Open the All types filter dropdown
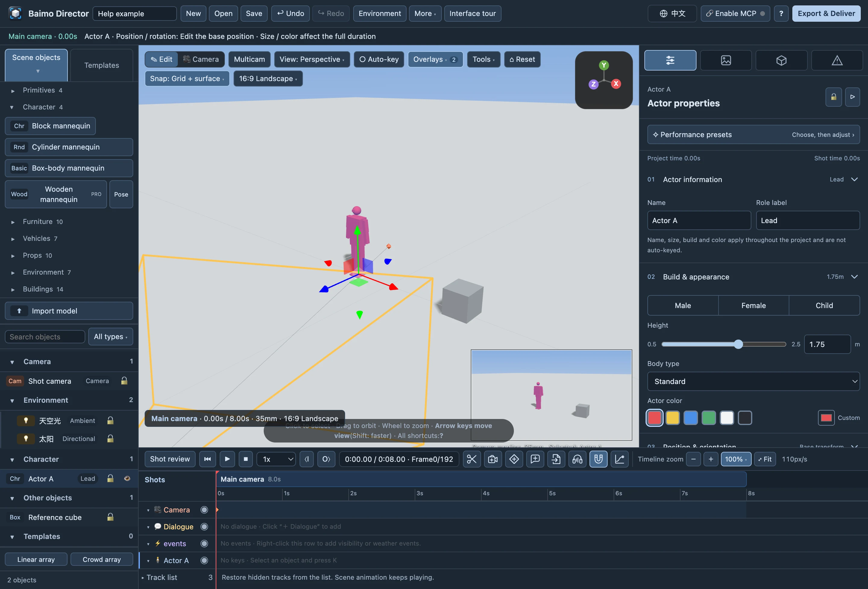The width and height of the screenshot is (868, 589). (x=111, y=336)
